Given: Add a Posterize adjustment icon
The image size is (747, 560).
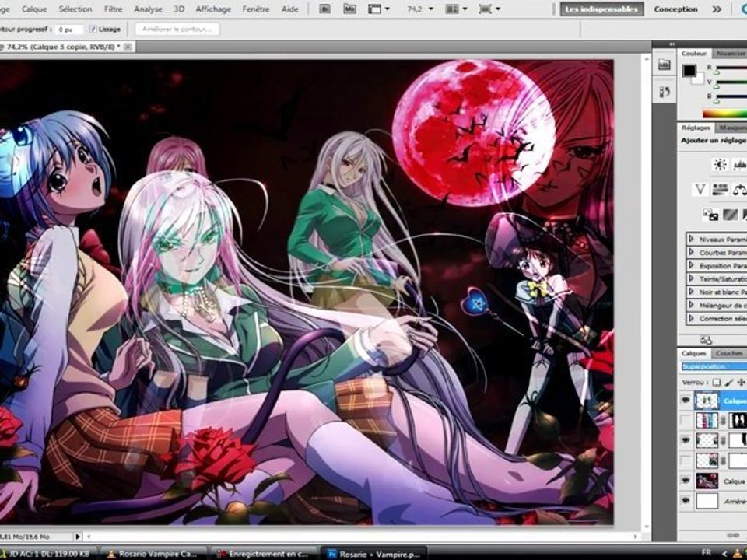Looking at the screenshot, I should (731, 215).
